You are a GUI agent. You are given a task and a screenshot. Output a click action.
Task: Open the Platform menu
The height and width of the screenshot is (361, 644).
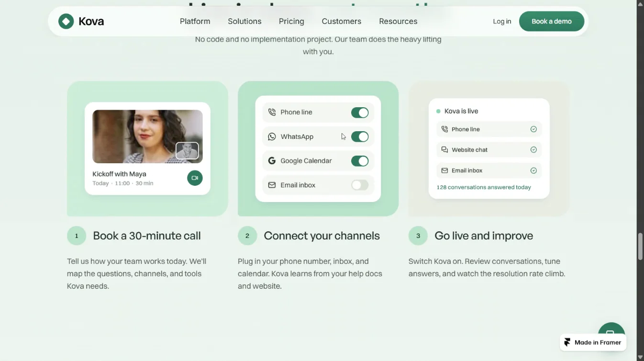point(195,21)
